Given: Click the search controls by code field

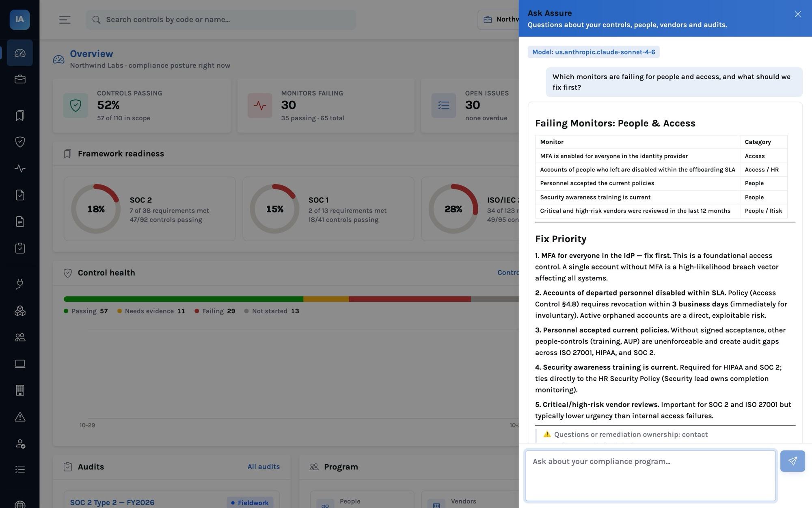Looking at the screenshot, I should (221, 20).
